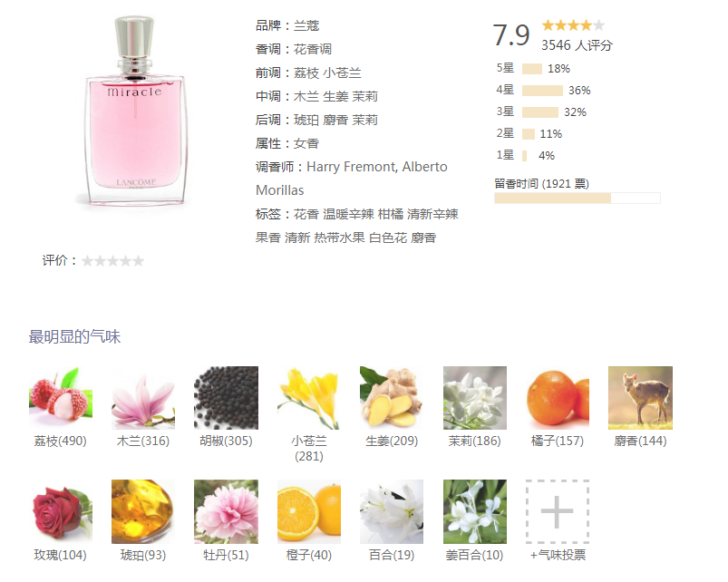Click the 花香调 fragrance family link
Screen dimensions: 728x582
pyautogui.click(x=313, y=49)
